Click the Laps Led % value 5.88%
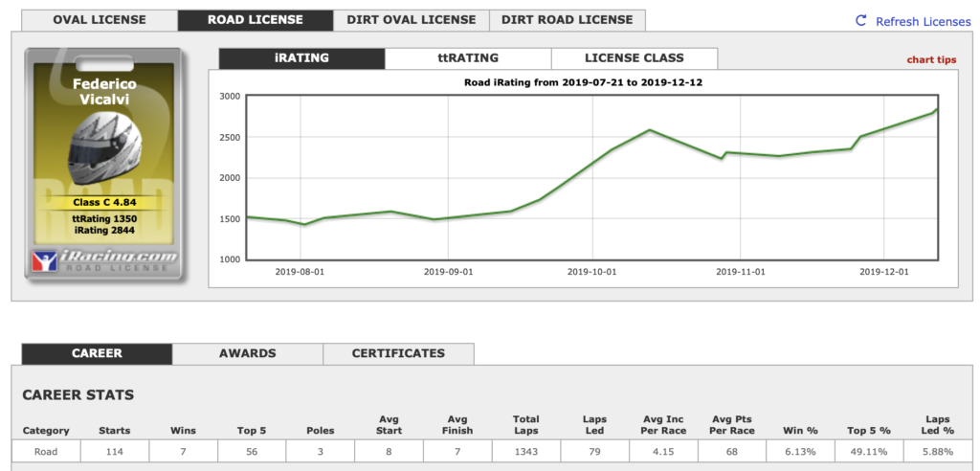 [x=938, y=452]
